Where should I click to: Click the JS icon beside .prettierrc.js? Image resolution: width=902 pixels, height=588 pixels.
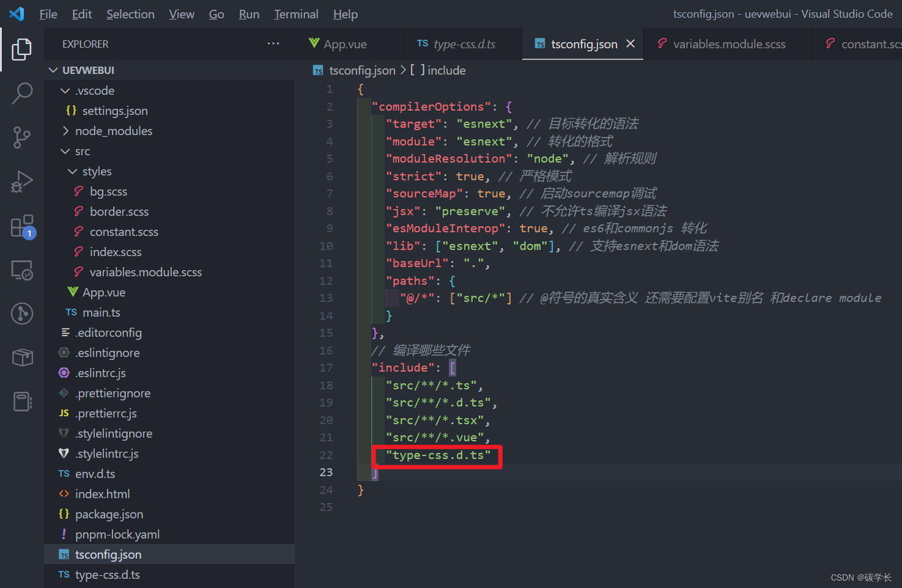pos(64,413)
